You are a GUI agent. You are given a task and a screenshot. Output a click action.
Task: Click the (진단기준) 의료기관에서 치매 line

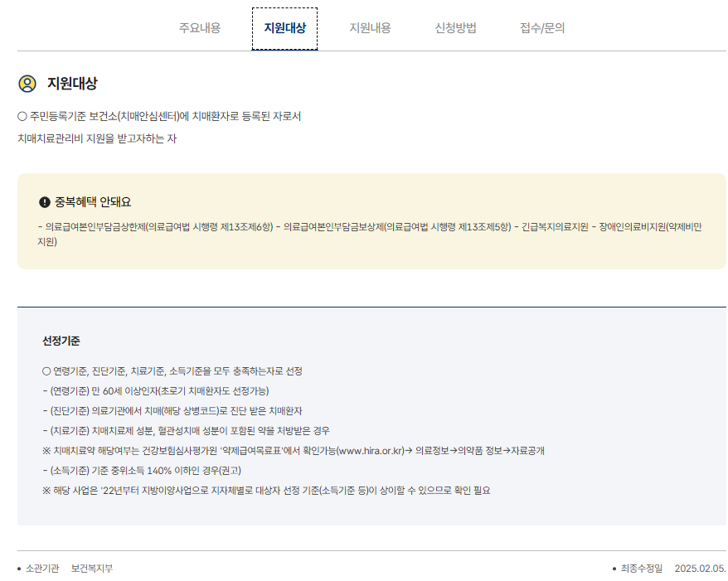click(172, 411)
